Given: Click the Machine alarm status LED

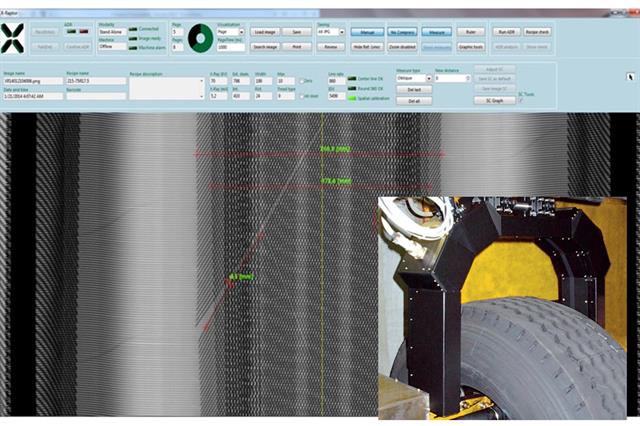Looking at the screenshot, I should (x=133, y=48).
